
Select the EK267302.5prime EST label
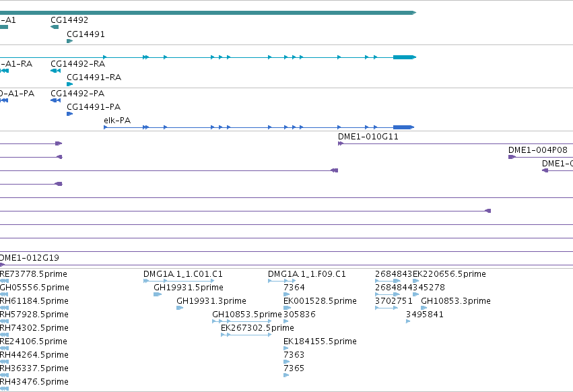coord(258,329)
